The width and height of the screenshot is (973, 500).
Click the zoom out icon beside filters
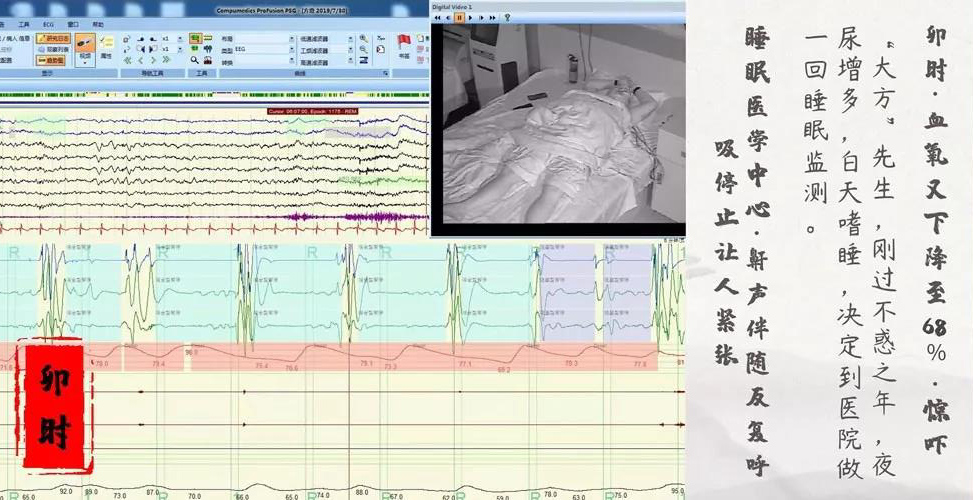[x=362, y=50]
